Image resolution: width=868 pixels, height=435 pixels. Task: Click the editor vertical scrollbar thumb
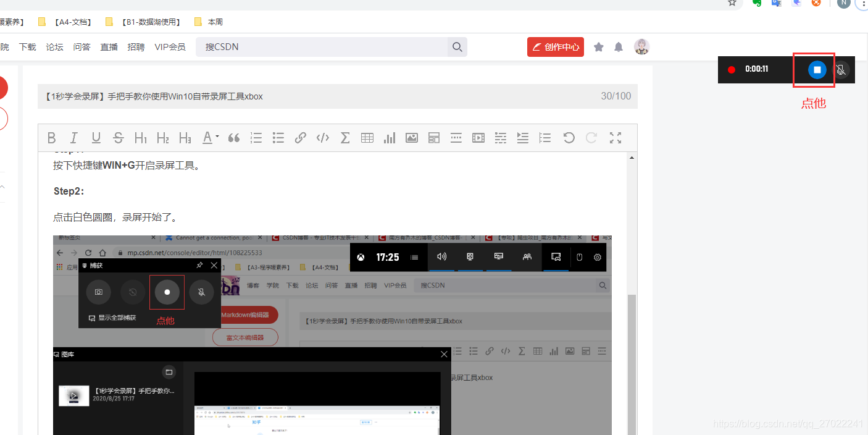[632, 365]
